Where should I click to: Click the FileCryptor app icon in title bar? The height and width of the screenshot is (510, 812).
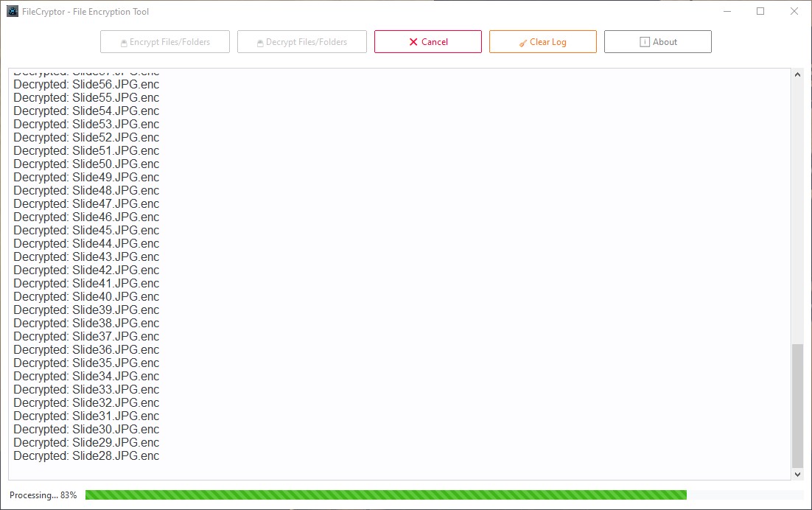(x=13, y=11)
